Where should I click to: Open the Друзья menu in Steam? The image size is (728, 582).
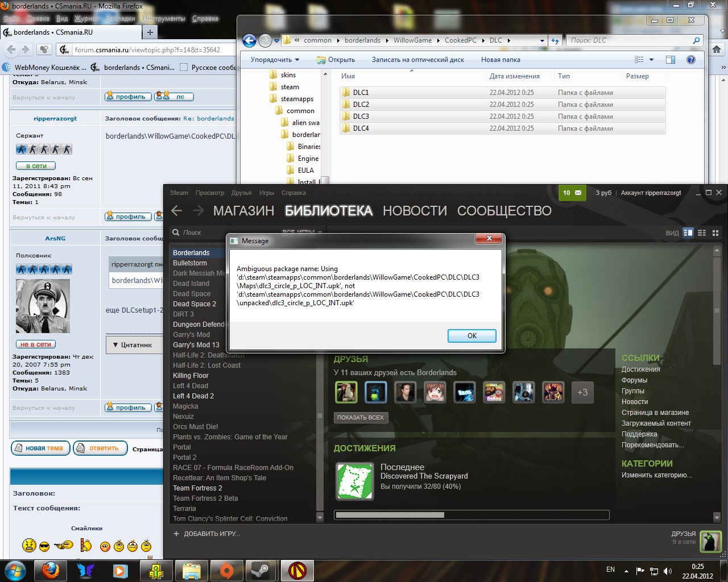pyautogui.click(x=241, y=193)
